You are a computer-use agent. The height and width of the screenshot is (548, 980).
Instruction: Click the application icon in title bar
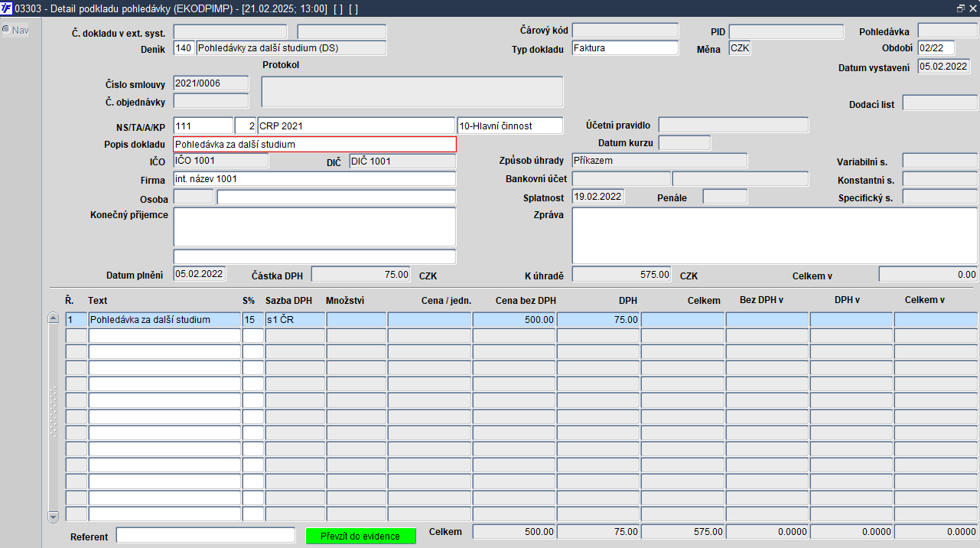coord(6,8)
